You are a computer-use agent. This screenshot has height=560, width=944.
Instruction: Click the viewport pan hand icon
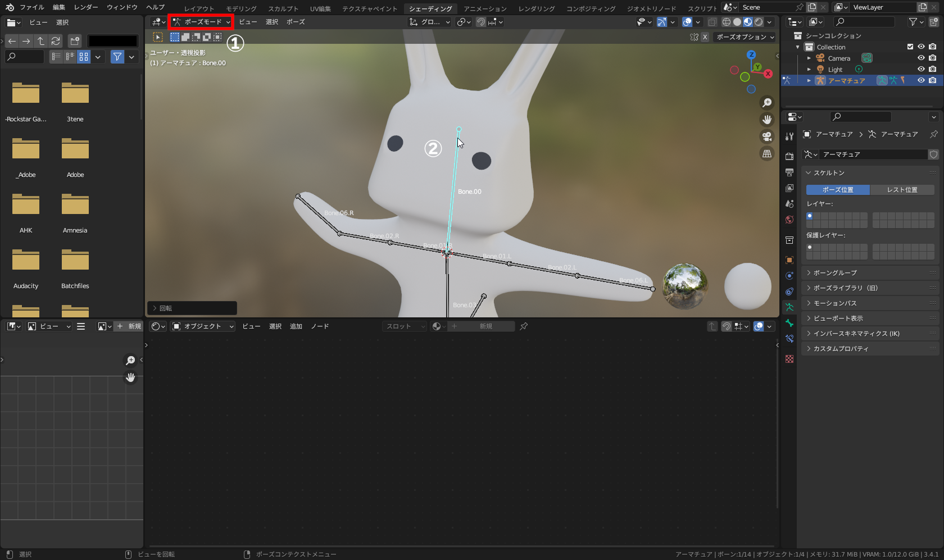pyautogui.click(x=767, y=120)
